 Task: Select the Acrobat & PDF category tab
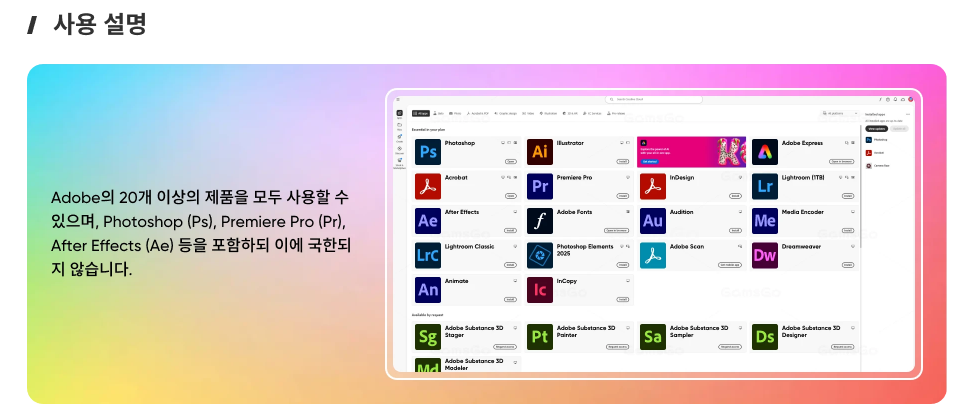[478, 113]
